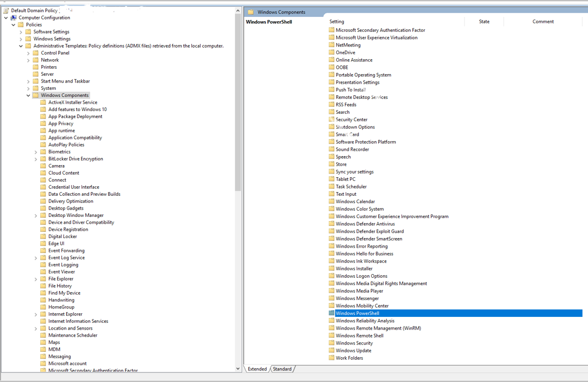Select "Credential User Interface" in the tree
Viewport: 588px width, 382px height.
point(74,187)
